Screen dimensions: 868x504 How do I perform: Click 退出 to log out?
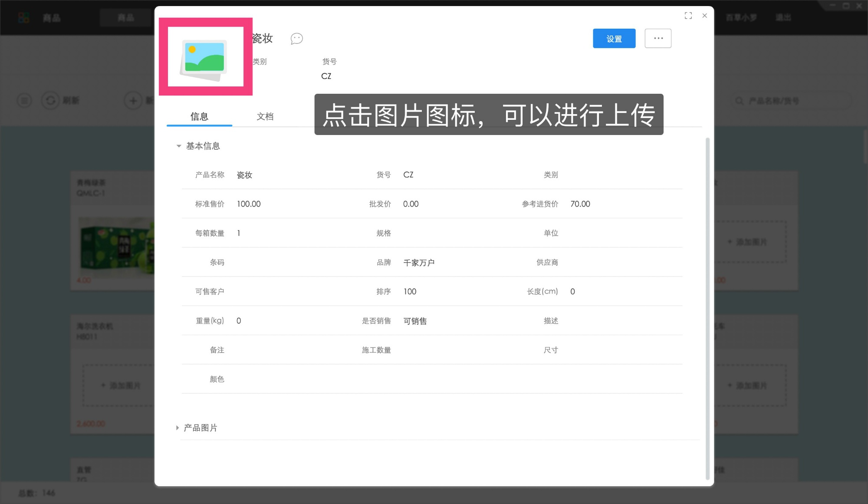coord(783,17)
